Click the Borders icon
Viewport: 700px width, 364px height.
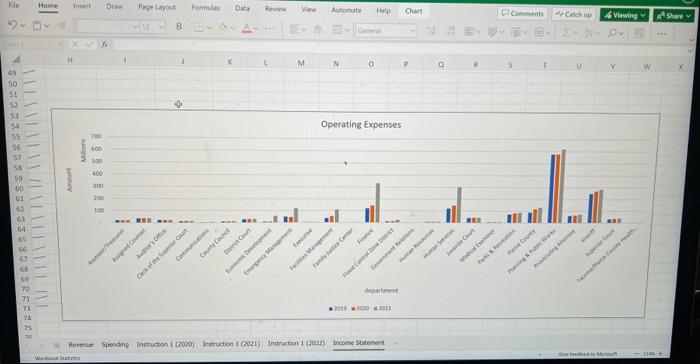tap(199, 28)
